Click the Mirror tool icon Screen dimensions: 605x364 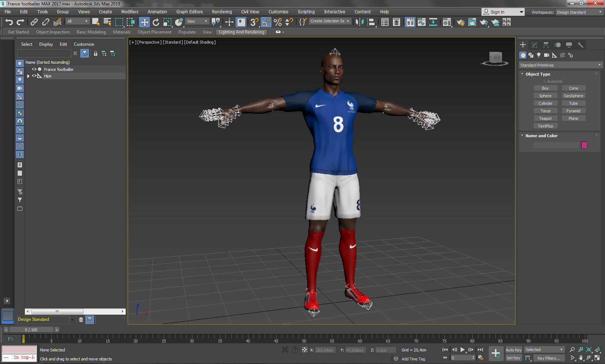(x=359, y=22)
